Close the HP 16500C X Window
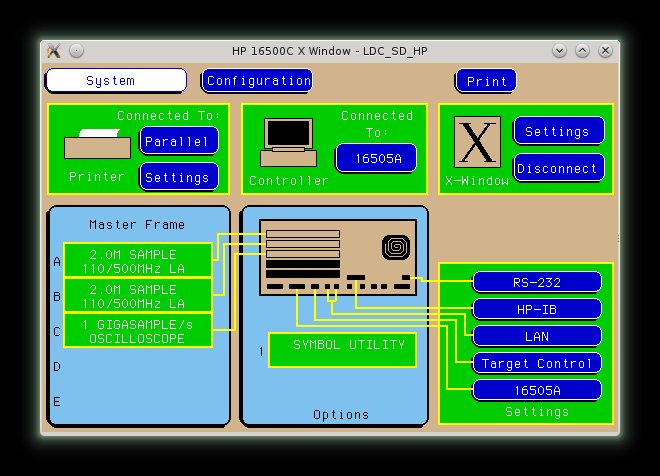660x476 pixels. 605,51
